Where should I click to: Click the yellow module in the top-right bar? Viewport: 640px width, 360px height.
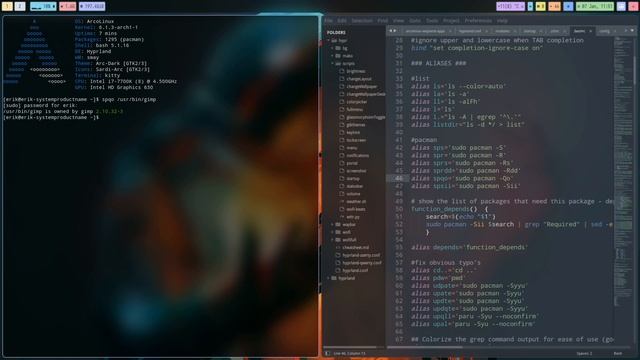pos(540,6)
